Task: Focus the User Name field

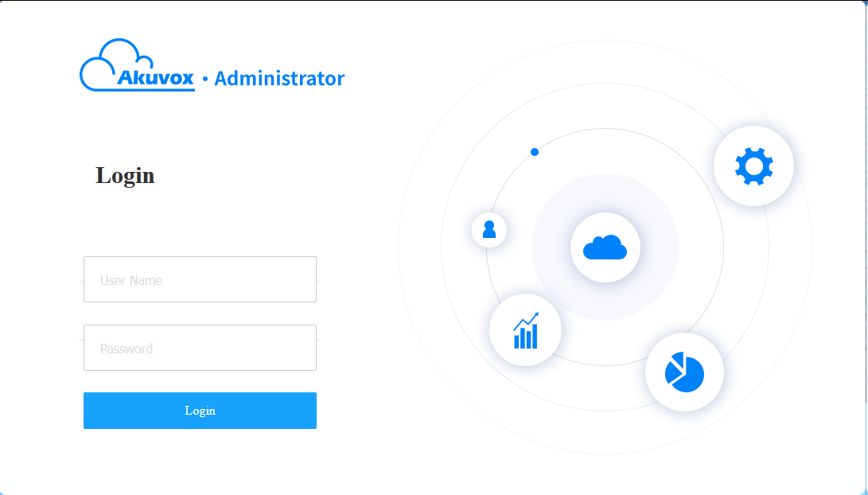Action: click(x=200, y=279)
